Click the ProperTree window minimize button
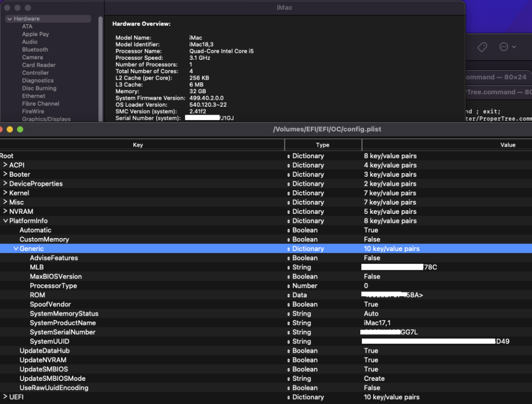The width and height of the screenshot is (532, 404). 10,129
